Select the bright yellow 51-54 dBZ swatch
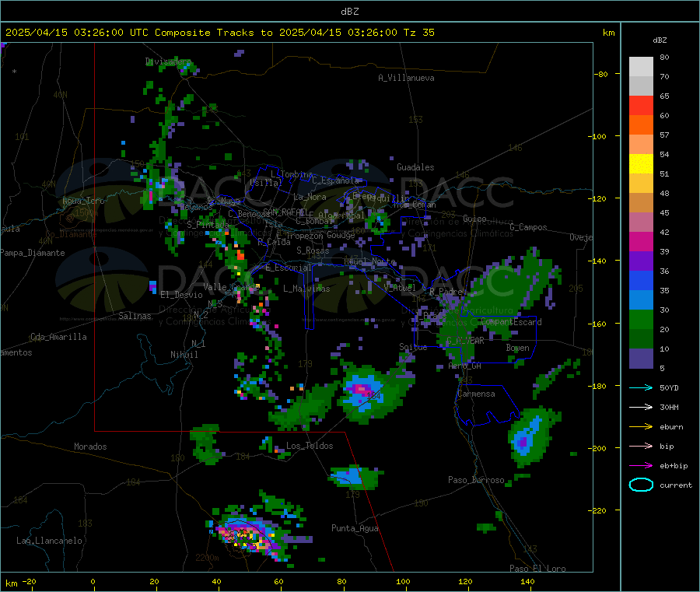700x592 pixels. click(641, 164)
